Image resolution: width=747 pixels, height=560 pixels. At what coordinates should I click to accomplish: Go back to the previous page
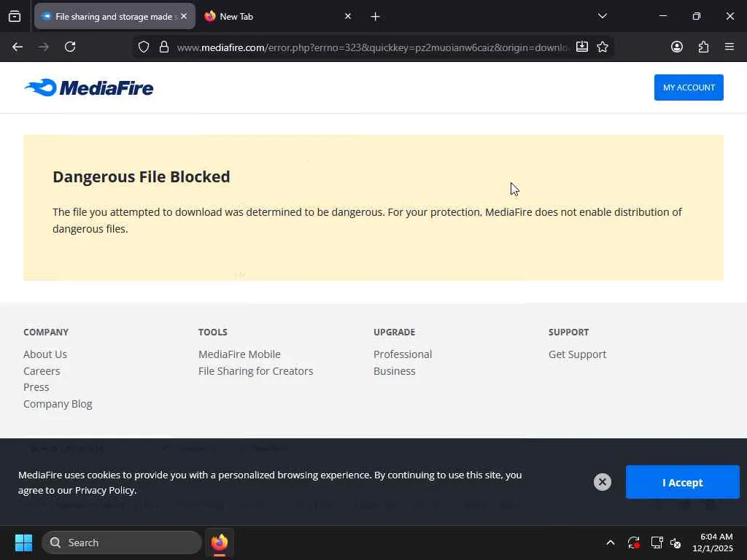pos(18,47)
